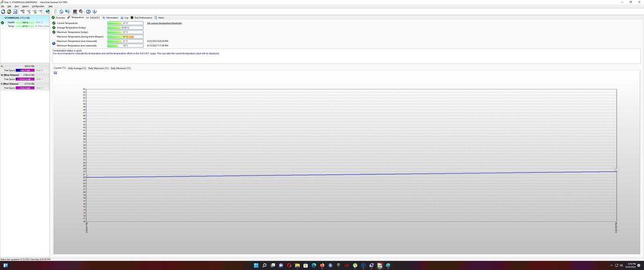Click the Set custom temperature thresholds link
The image size is (644, 270).
pyautogui.click(x=164, y=23)
